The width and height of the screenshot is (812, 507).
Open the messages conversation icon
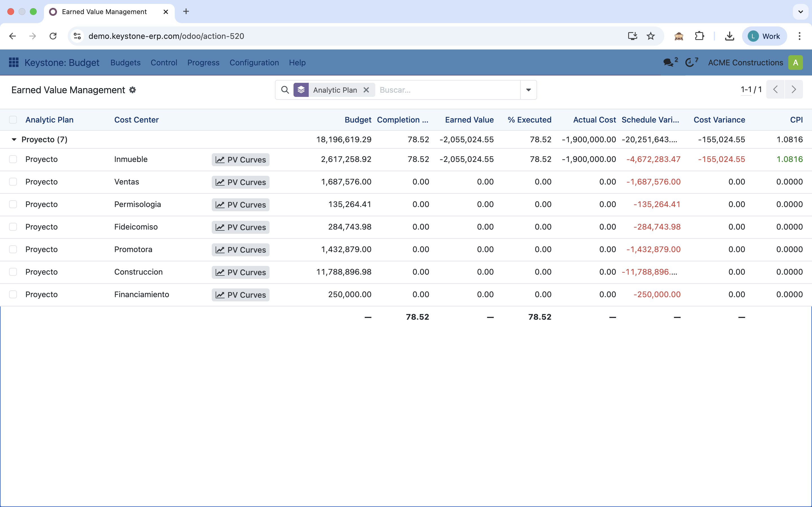click(x=669, y=62)
